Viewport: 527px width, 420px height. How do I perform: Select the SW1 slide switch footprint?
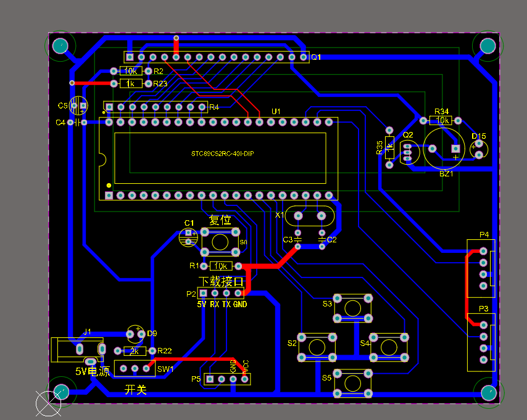[x=135, y=369]
